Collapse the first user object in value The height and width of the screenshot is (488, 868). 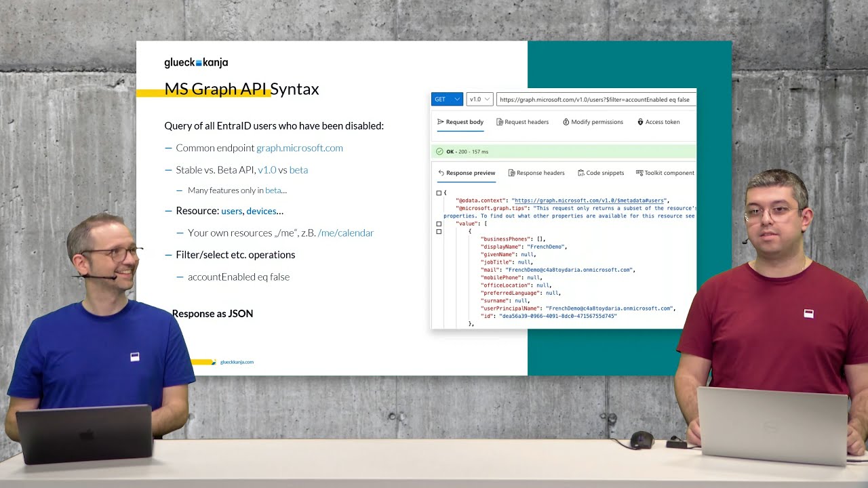point(439,232)
